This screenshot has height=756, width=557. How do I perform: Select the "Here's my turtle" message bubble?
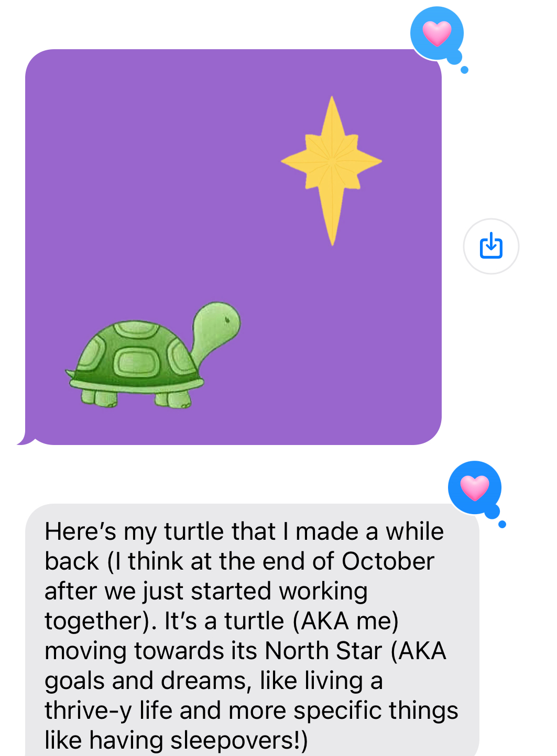[x=252, y=628]
